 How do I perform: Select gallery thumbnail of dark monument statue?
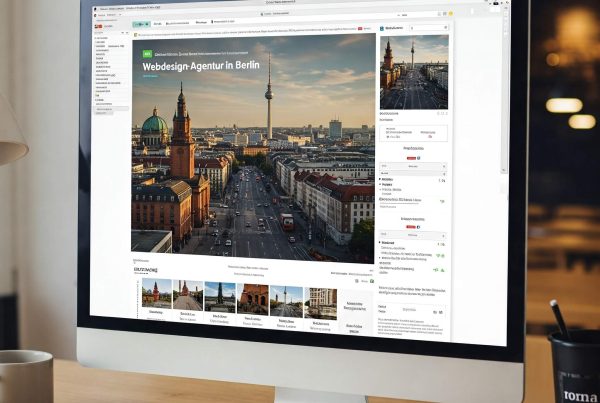click(220, 297)
